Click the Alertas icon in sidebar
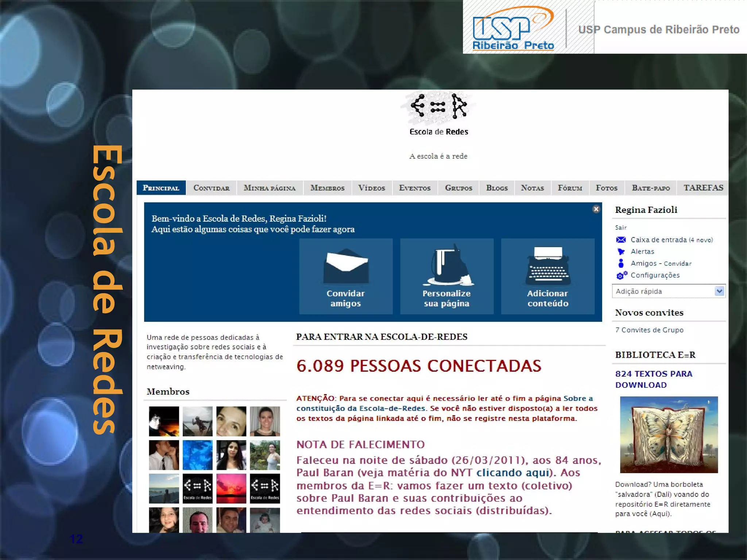This screenshot has width=747, height=560. [621, 252]
